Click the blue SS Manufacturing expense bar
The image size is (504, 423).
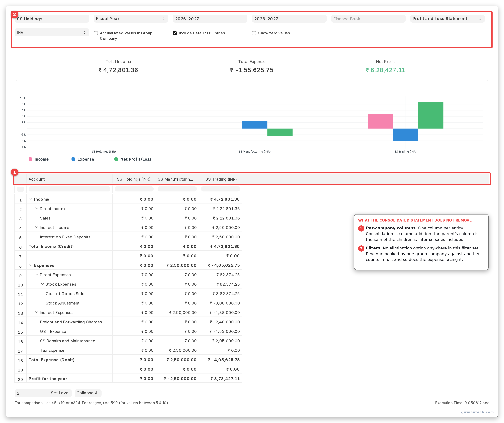coord(255,125)
